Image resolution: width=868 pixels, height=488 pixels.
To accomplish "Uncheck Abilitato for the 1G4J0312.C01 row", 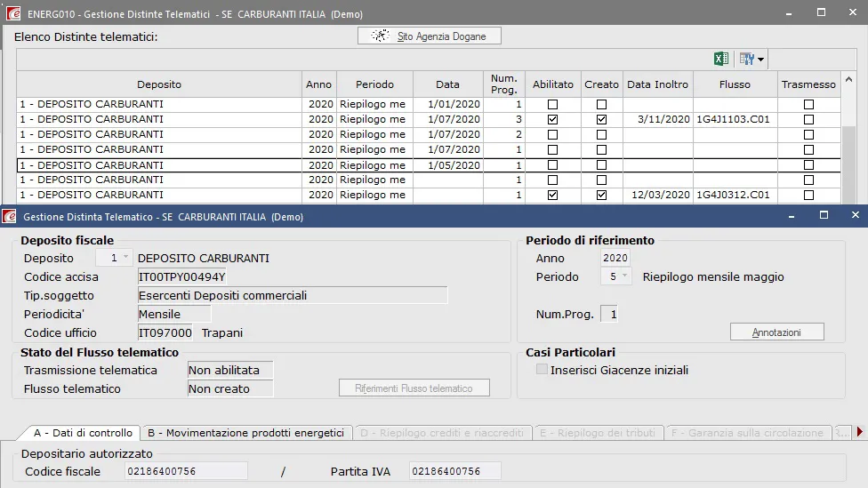I will pos(552,195).
